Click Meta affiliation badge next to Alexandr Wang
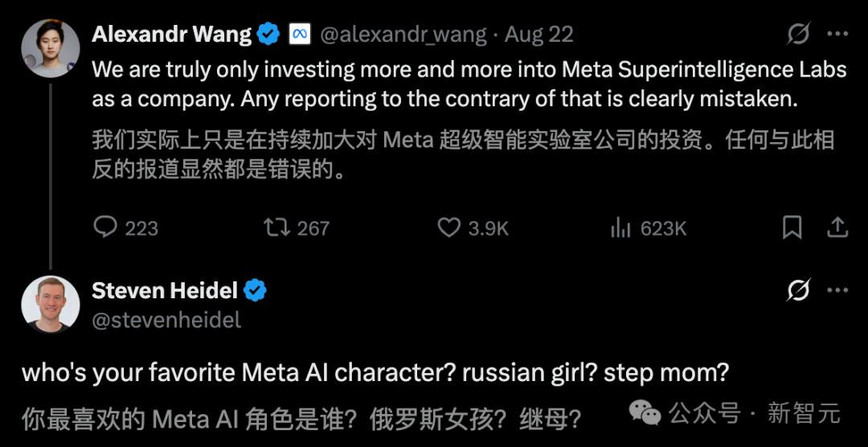Screen dimensions: 868x447 pyautogui.click(x=299, y=34)
